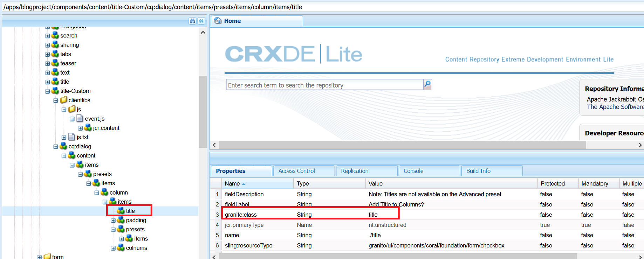This screenshot has width=644, height=259.
Task: Click the repository search input field
Action: (x=325, y=85)
